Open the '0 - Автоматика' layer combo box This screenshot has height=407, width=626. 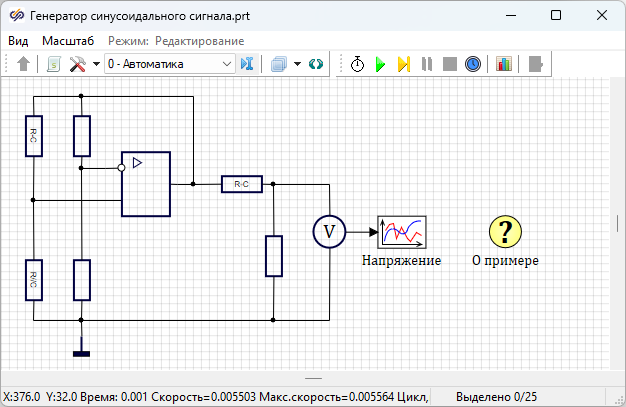pos(169,64)
